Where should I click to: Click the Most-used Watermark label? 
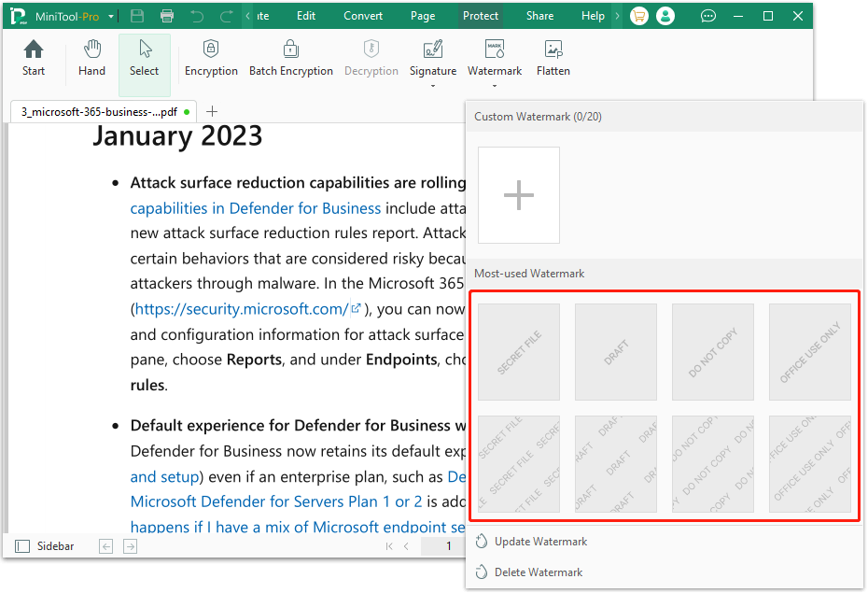529,274
